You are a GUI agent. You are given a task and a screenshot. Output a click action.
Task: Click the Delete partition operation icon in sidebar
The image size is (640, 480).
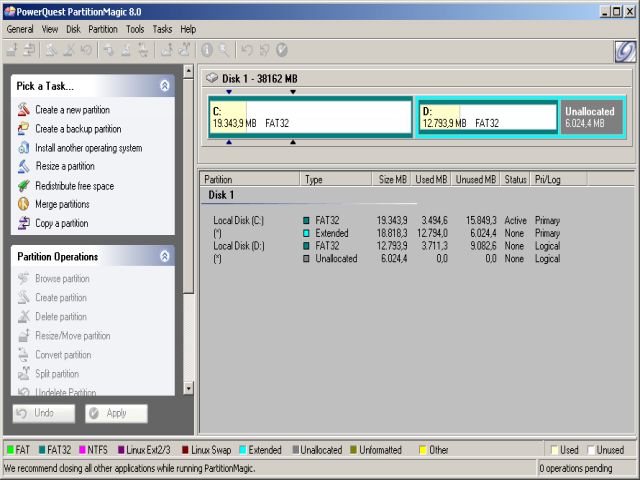24,316
